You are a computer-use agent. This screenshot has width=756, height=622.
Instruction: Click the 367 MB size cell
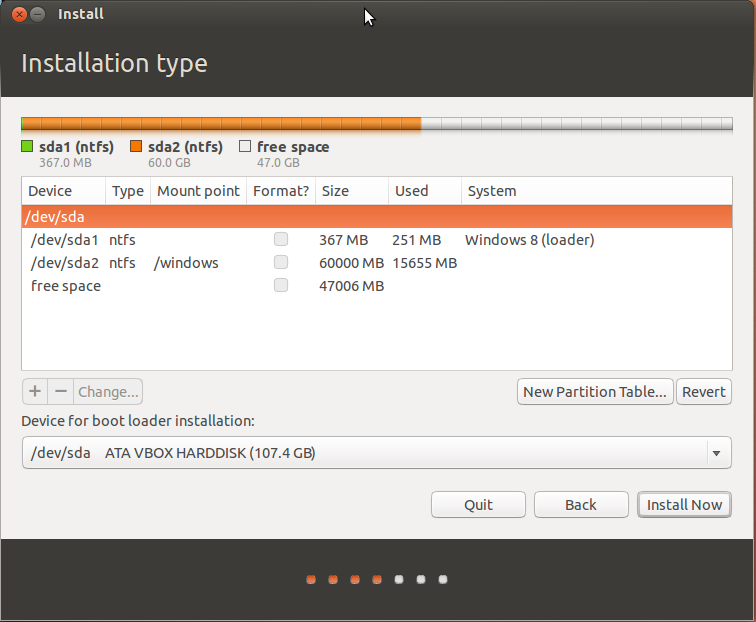343,240
